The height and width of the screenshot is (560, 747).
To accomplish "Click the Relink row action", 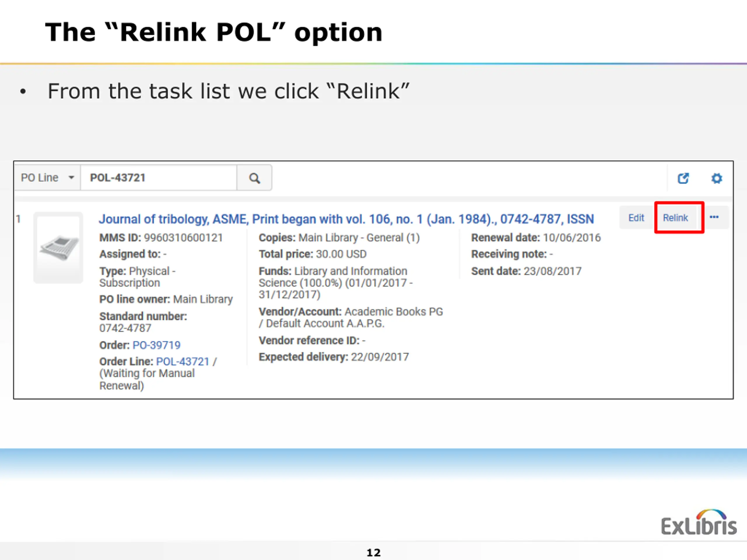I will (676, 218).
